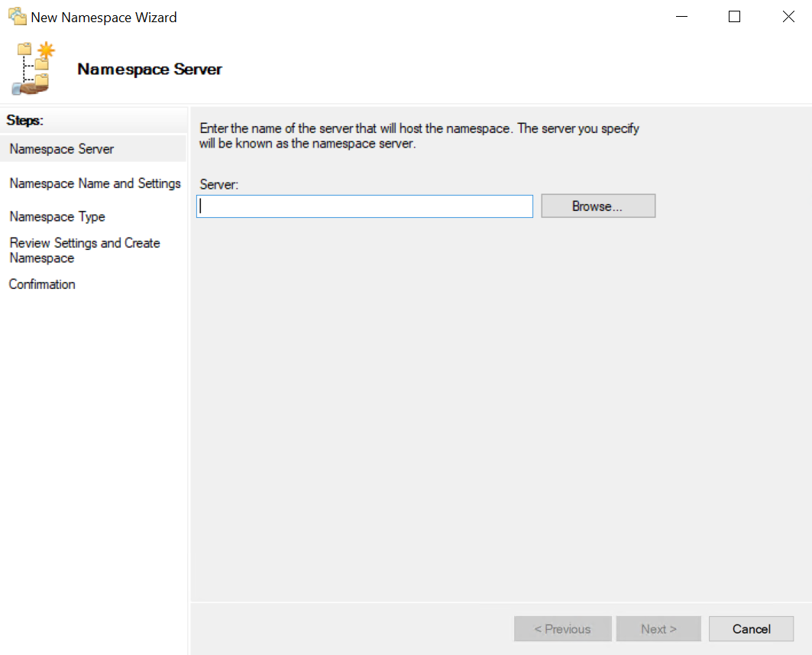Cancel the namespace wizard
The width and height of the screenshot is (812, 655).
751,629
